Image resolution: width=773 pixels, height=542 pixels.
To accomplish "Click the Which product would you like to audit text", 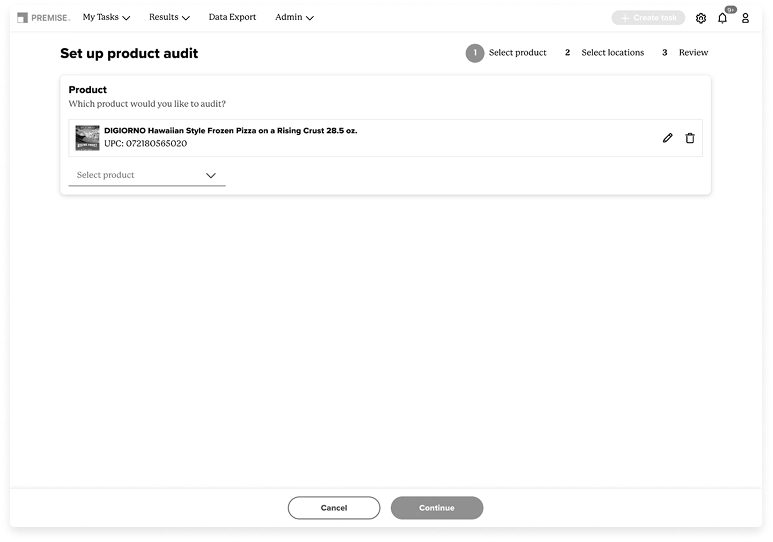I will (x=147, y=104).
